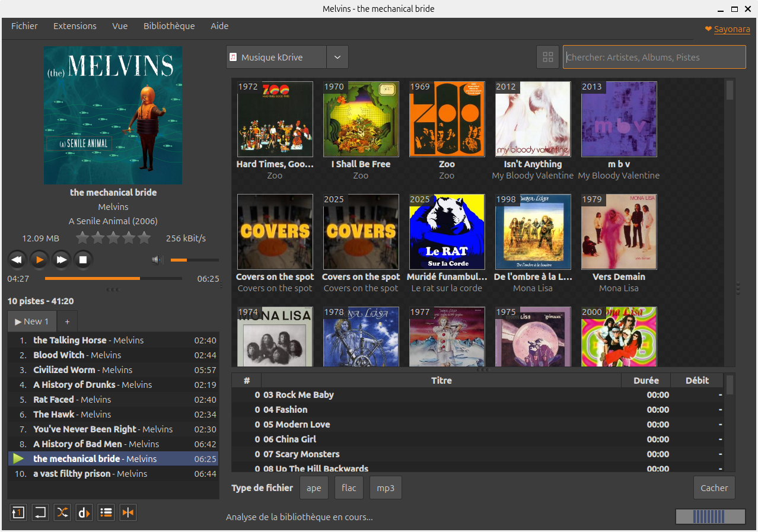Open the Bibliothèque menu
Screen dimensions: 758x532
169,26
